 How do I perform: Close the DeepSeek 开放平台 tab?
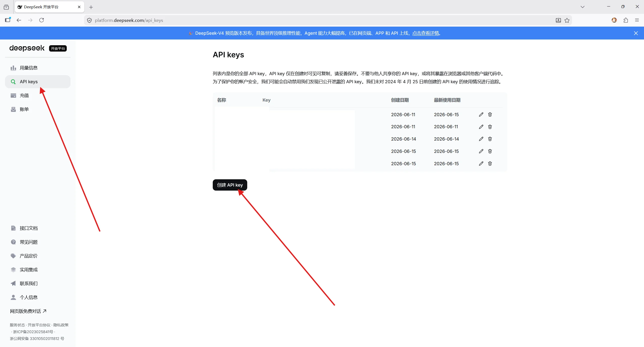pos(79,7)
